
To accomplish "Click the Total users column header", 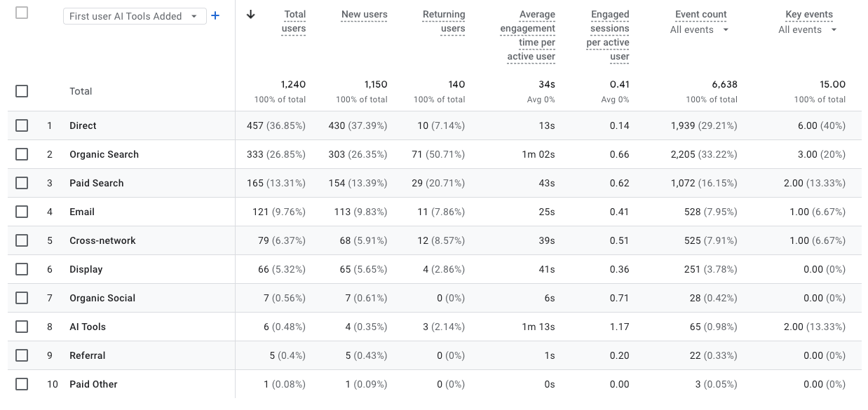I will coord(294,21).
